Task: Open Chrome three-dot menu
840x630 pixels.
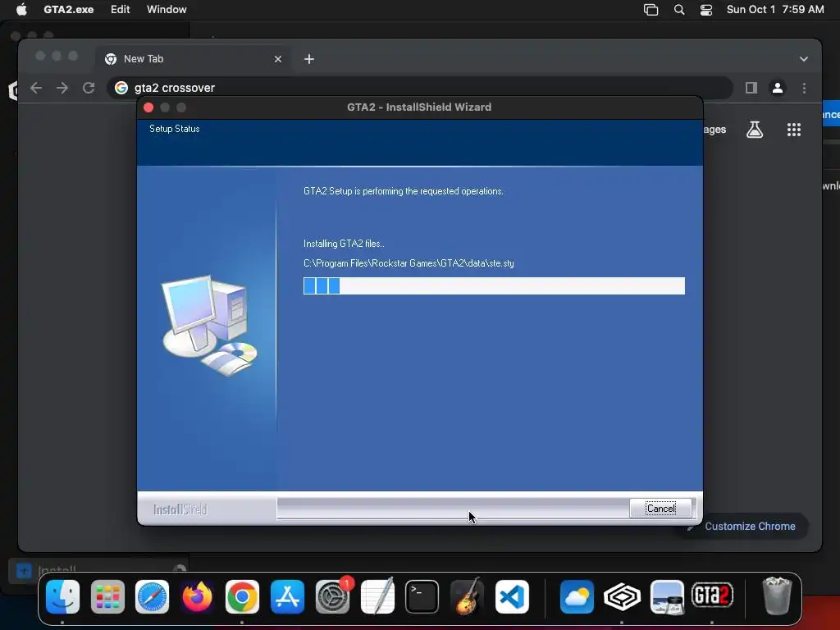Action: tap(804, 88)
